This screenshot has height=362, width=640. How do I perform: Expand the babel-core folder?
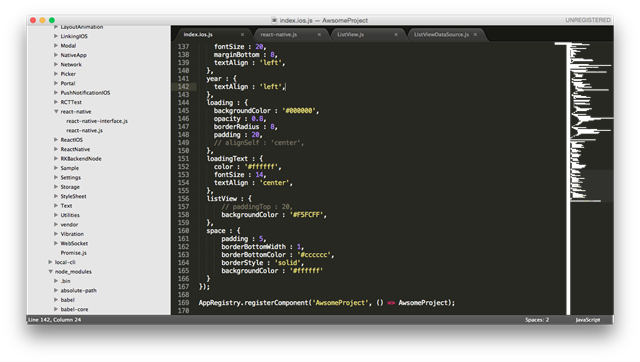tap(56, 309)
